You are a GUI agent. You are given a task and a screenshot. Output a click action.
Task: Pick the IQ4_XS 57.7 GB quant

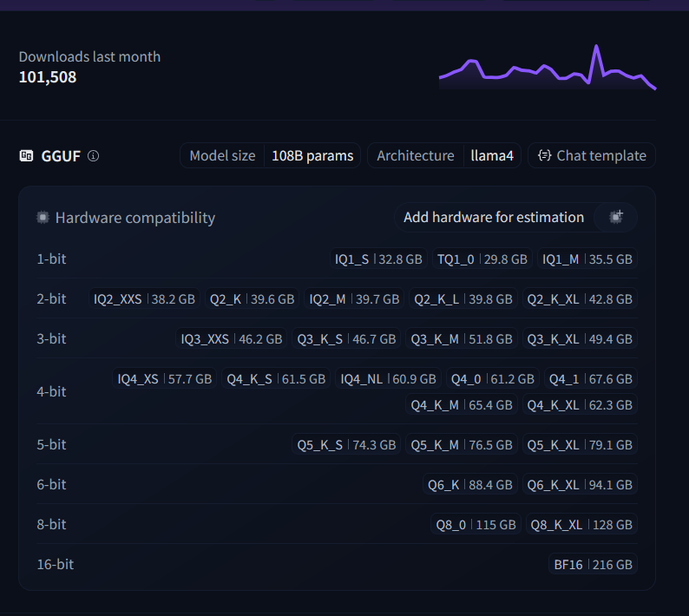pos(164,379)
